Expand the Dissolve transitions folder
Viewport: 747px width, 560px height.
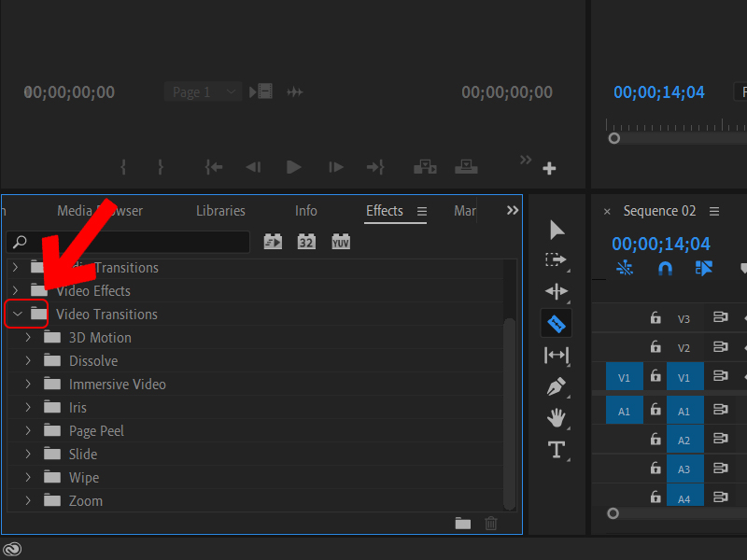(x=27, y=360)
